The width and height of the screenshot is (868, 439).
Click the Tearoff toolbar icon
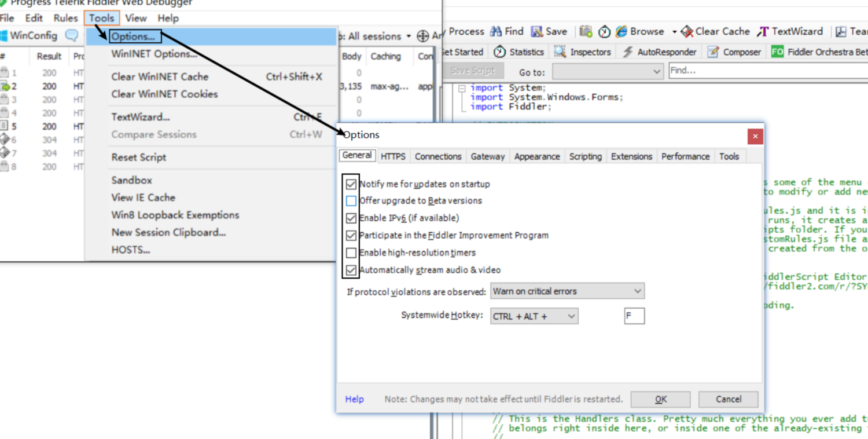[840, 32]
